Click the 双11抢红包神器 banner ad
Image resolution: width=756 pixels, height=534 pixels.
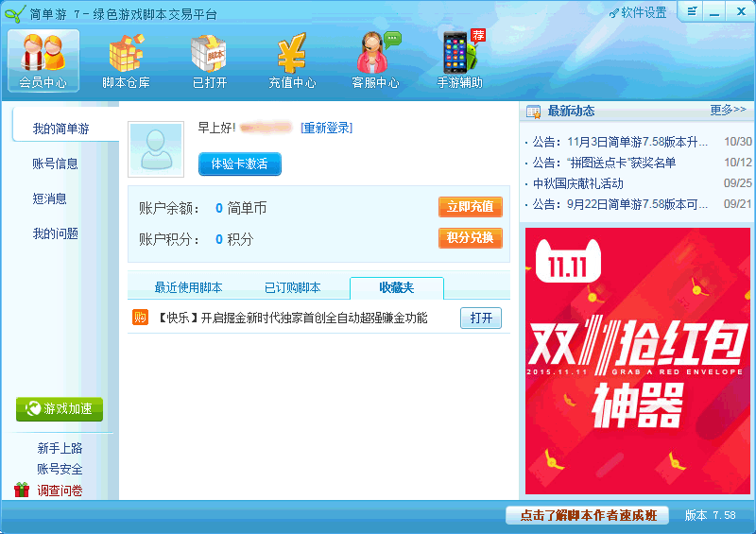(637, 361)
